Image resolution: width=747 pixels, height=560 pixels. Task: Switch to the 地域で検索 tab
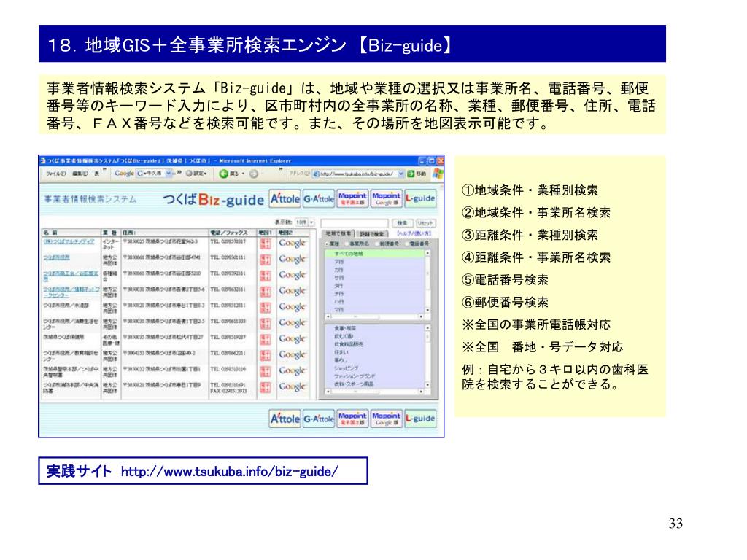338,233
